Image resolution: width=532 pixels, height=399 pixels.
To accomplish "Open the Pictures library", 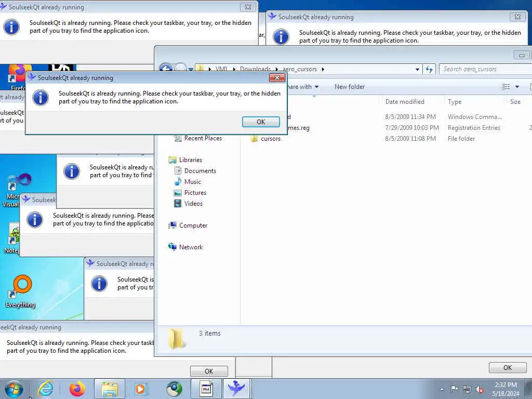I will click(195, 192).
